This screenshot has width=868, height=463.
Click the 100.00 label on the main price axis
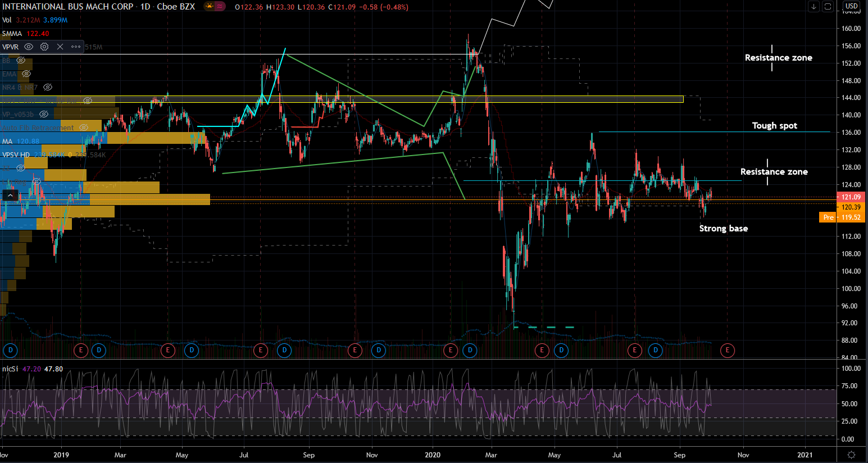(x=851, y=289)
